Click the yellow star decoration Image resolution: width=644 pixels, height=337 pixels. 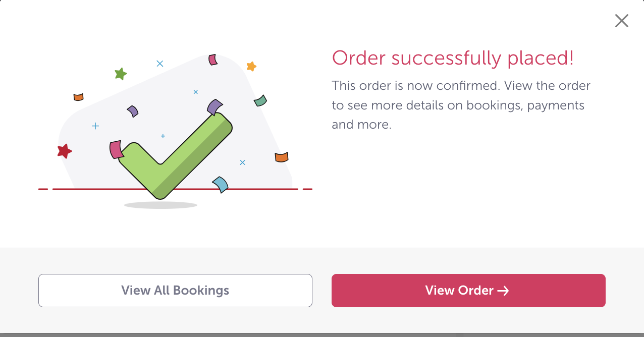pyautogui.click(x=251, y=66)
